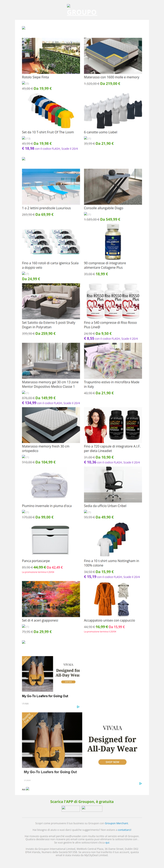
Task: Click the SHOP NOW button in large Vivaia ad
Action: [x=112, y=762]
